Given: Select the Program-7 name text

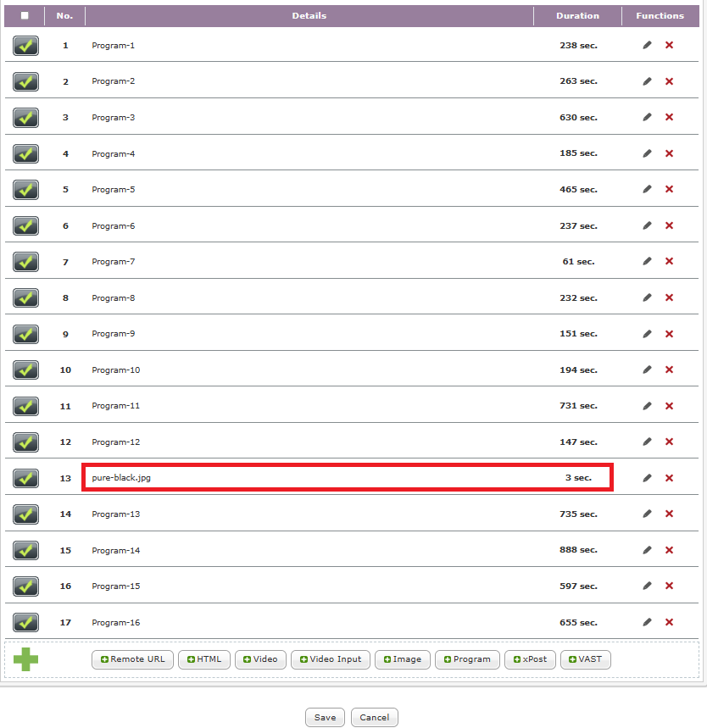Looking at the screenshot, I should 114,262.
